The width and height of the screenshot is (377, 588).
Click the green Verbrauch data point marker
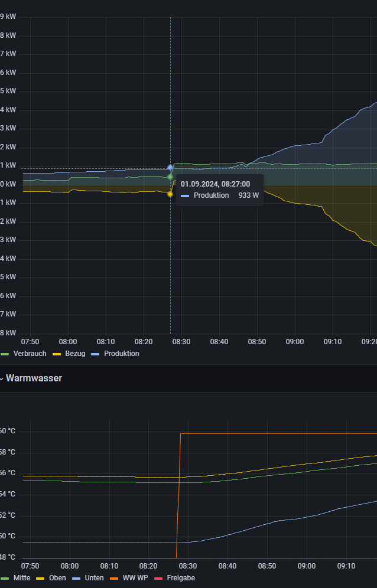170,177
